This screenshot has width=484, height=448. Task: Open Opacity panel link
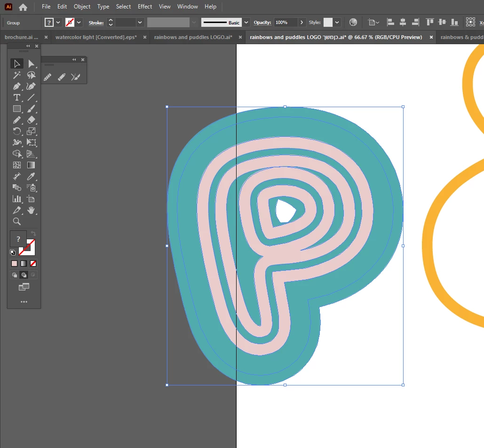tap(262, 23)
